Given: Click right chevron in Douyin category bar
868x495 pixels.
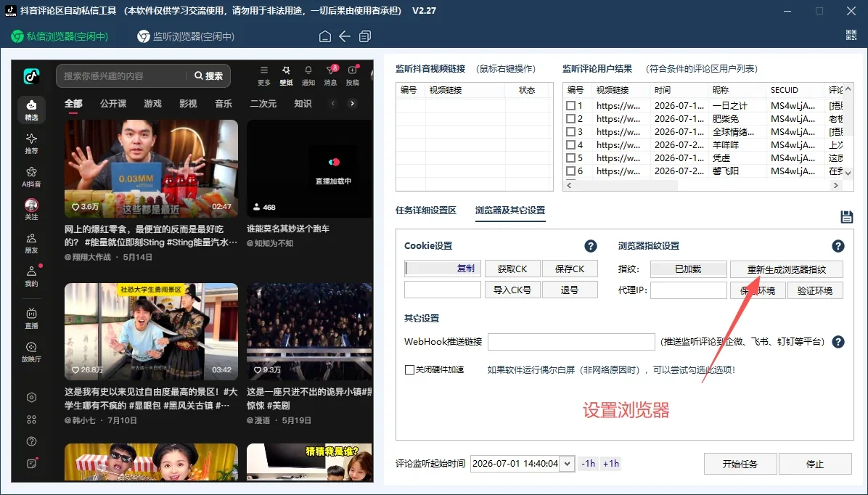Looking at the screenshot, I should [x=352, y=104].
